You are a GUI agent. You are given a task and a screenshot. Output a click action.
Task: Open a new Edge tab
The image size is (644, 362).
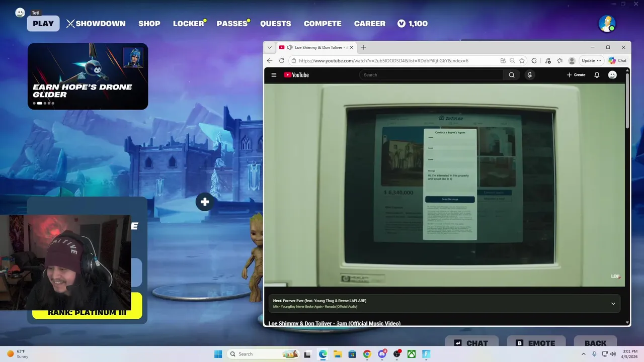point(363,47)
